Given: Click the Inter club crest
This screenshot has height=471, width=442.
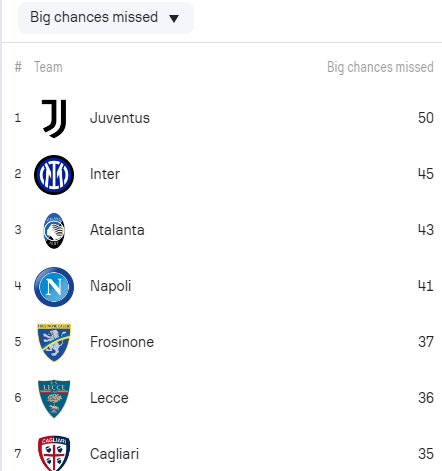Looking at the screenshot, I should click(x=54, y=175).
